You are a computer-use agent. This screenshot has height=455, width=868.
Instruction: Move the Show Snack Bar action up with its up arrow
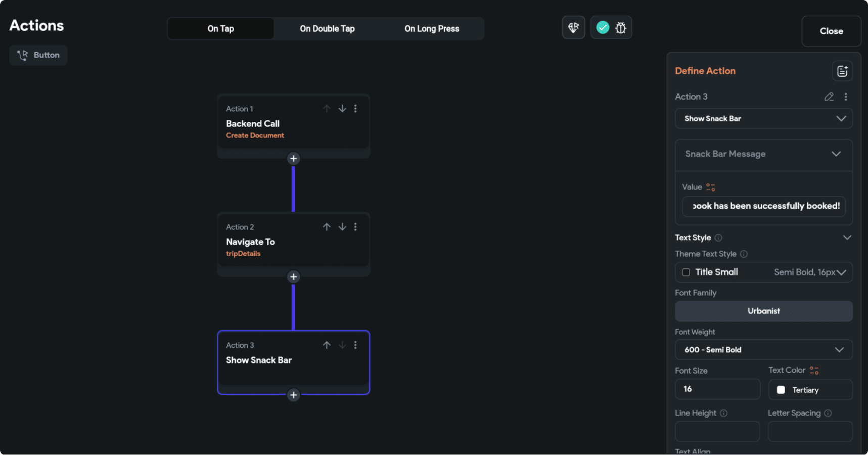327,345
